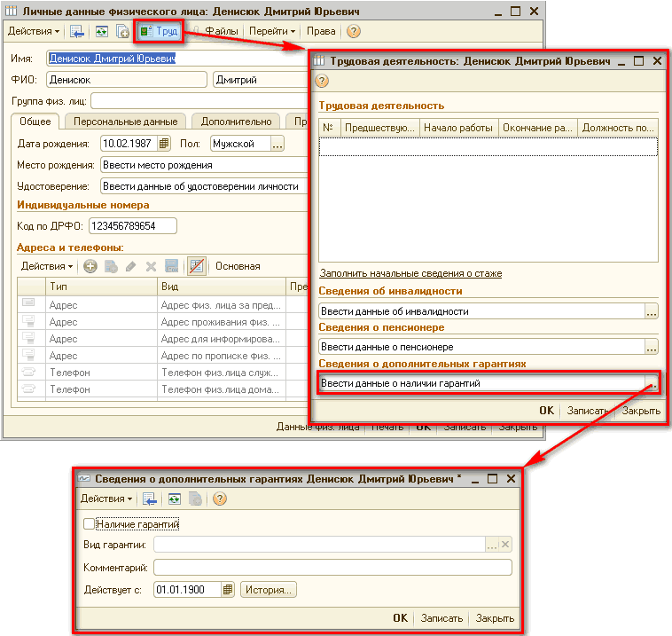The width and height of the screenshot is (672, 636).
Task: Click help icon in guarantees window toolbar
Action: coord(220,499)
